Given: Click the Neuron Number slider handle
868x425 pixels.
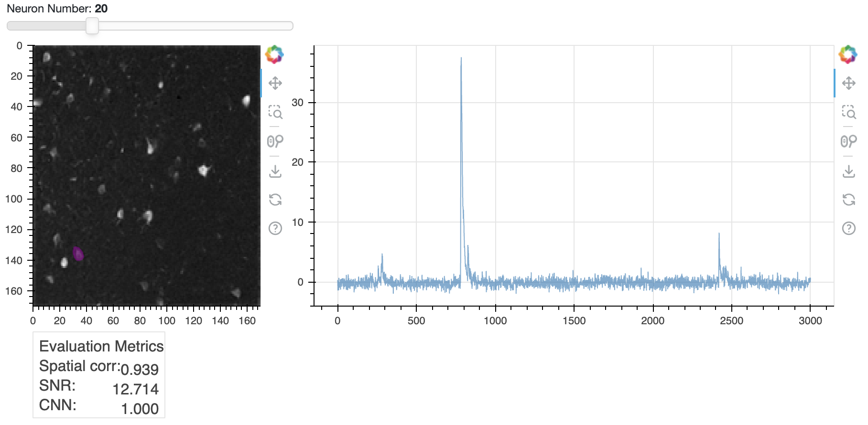Looking at the screenshot, I should click(92, 26).
